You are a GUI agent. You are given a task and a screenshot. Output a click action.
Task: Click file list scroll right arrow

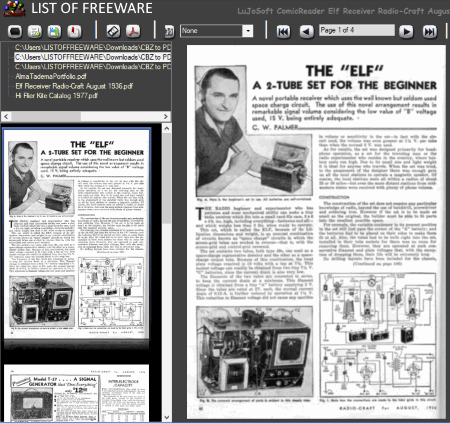(166, 116)
